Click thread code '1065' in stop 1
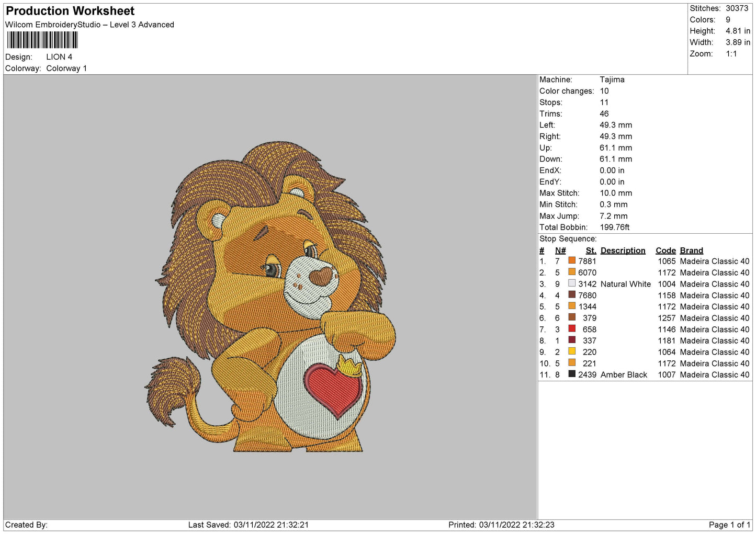Image resolution: width=756 pixels, height=534 pixels. (x=667, y=261)
